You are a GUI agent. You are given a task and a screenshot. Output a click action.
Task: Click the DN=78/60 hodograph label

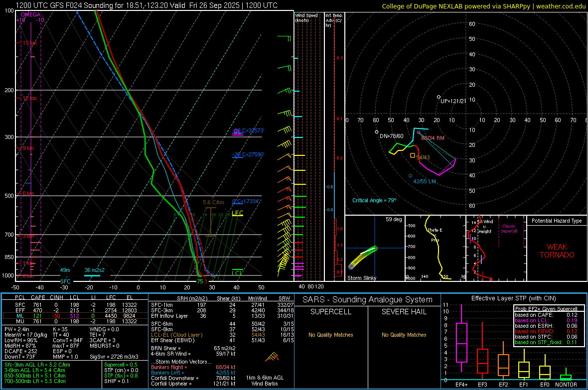point(392,136)
